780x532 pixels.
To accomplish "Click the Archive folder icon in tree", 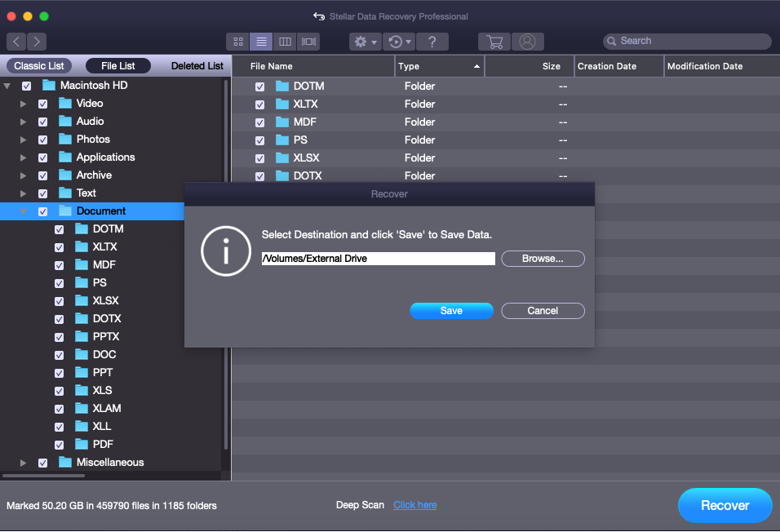I will pyautogui.click(x=65, y=175).
